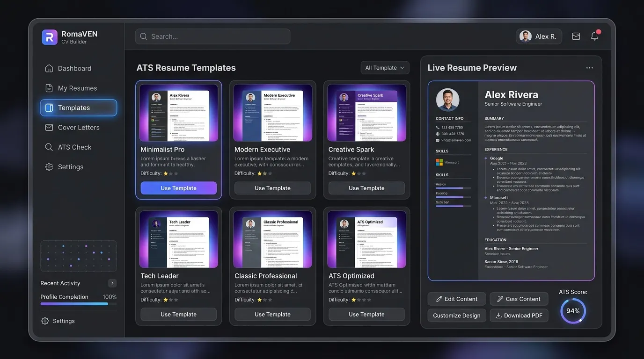Click Minimalist Pro difficulty stars

(x=171, y=173)
